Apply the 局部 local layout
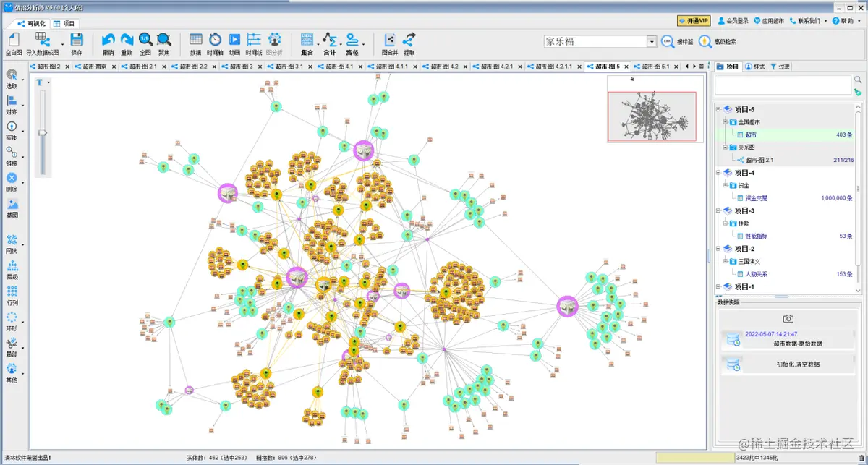The height and width of the screenshot is (465, 868). (x=12, y=344)
